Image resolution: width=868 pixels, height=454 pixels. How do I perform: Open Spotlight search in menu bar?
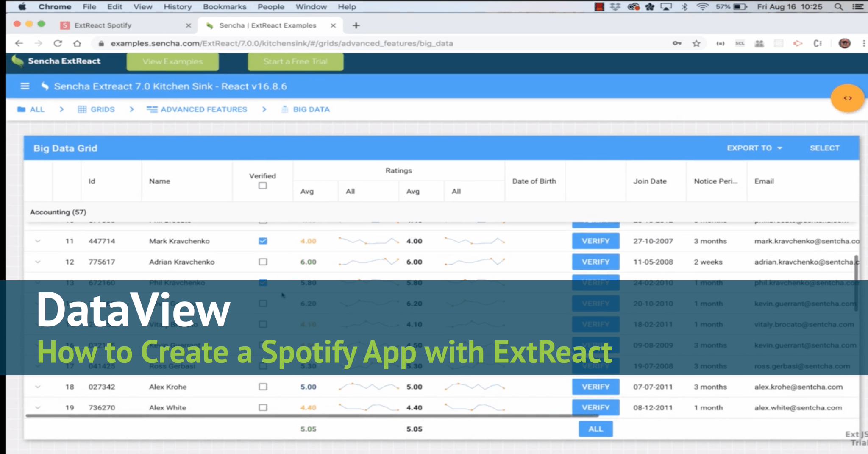tap(838, 7)
